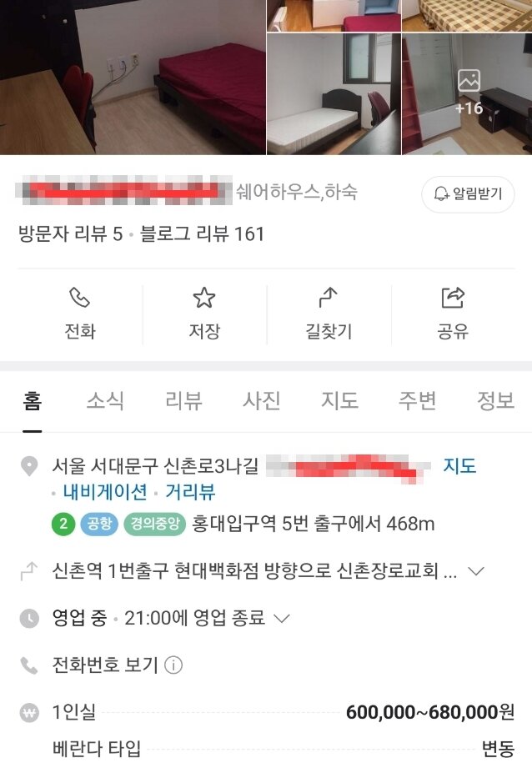Open directions via 길찾기 arrow icon
Viewport: 532px width, 778px height.
pyautogui.click(x=328, y=297)
